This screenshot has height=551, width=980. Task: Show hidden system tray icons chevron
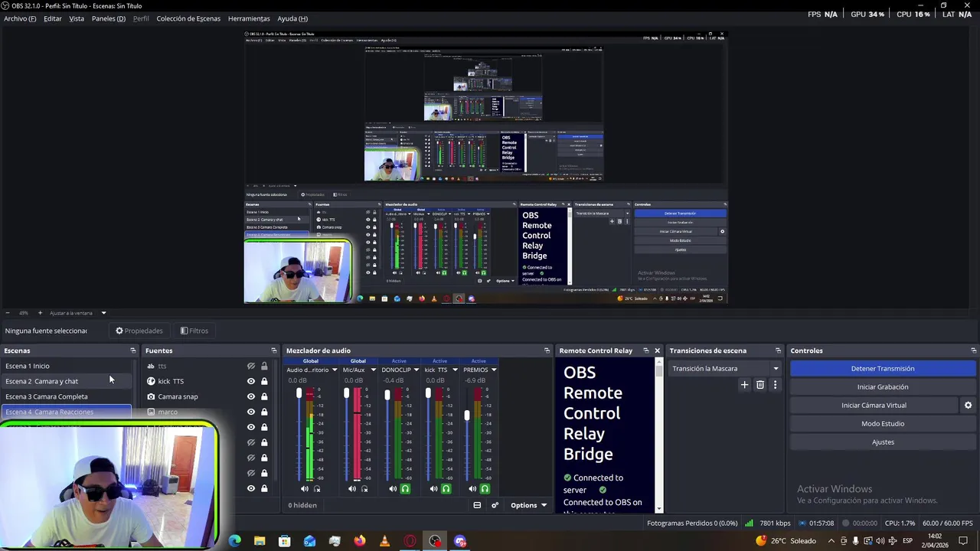[831, 541]
